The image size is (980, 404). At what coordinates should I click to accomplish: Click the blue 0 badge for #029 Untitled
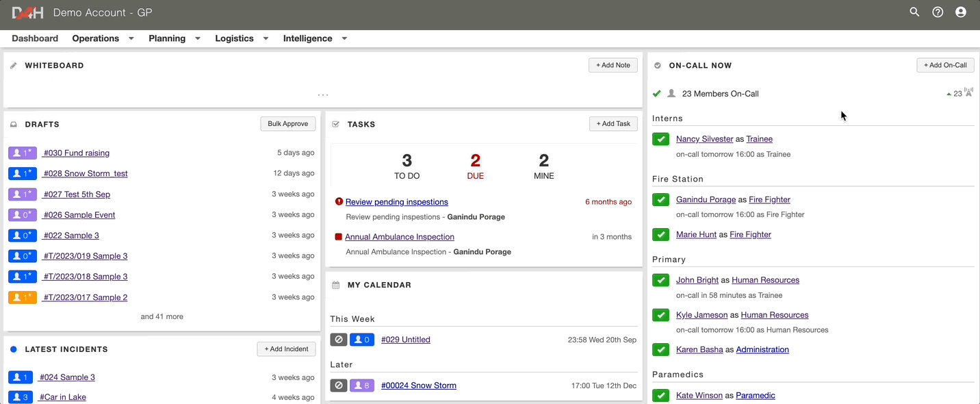click(363, 340)
